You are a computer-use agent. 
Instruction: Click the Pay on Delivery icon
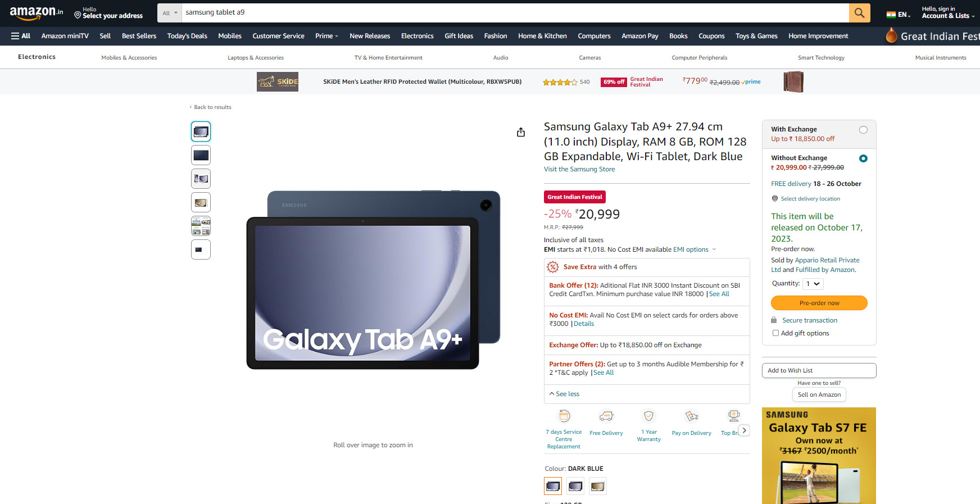point(691,416)
